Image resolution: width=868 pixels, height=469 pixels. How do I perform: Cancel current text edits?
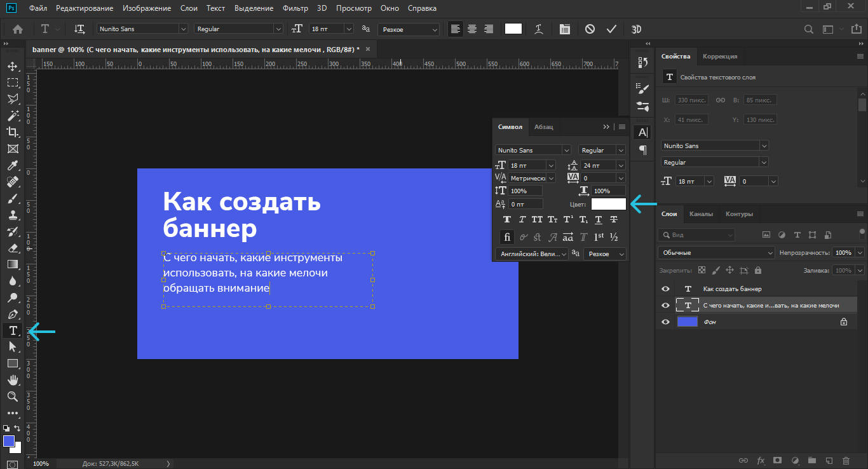[590, 29]
